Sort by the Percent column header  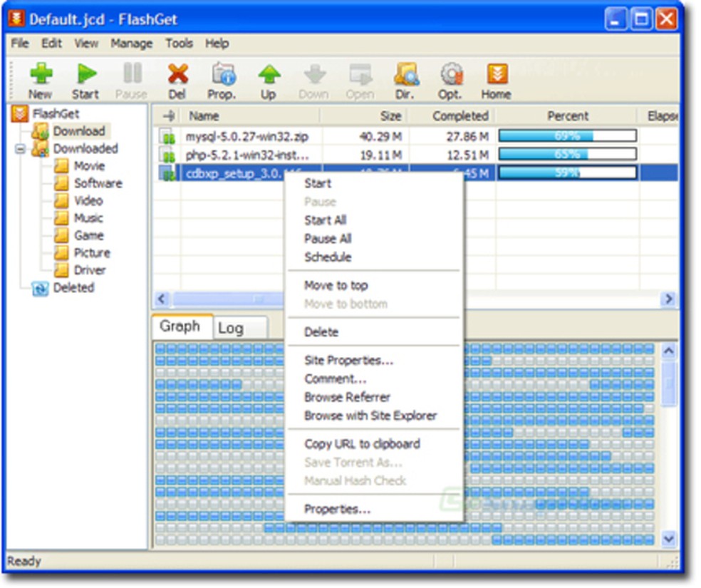(x=567, y=116)
